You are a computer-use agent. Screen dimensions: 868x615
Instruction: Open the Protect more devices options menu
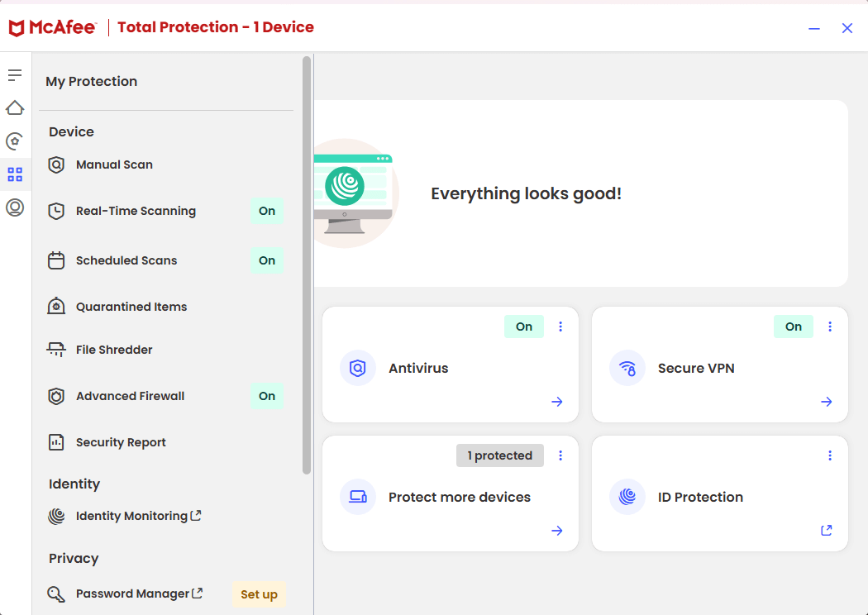coord(560,455)
